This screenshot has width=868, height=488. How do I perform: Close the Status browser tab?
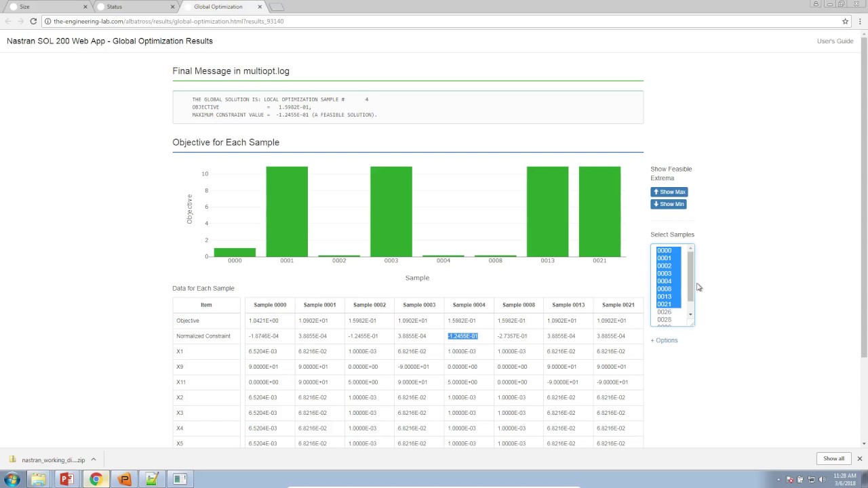(x=172, y=7)
